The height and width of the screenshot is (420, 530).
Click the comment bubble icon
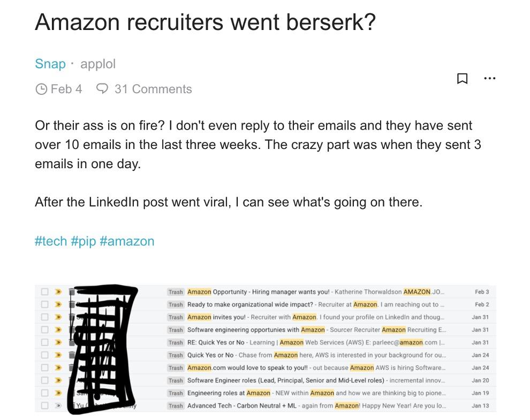point(102,89)
